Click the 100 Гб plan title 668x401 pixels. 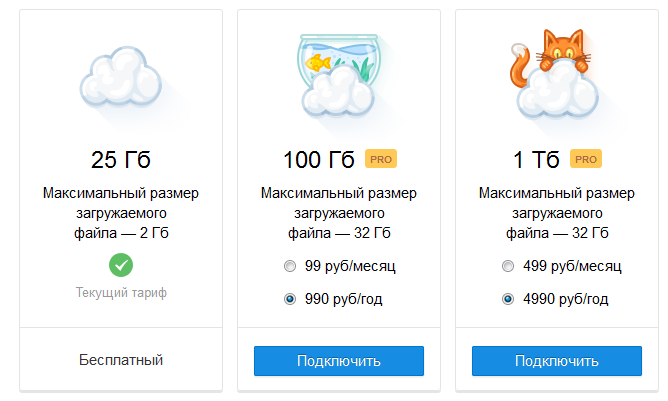point(319,159)
